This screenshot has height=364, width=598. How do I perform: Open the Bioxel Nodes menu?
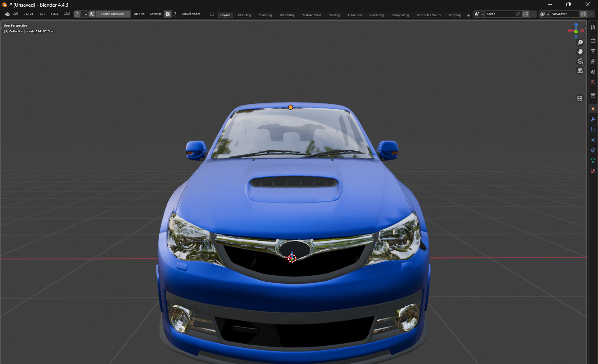[x=191, y=14]
